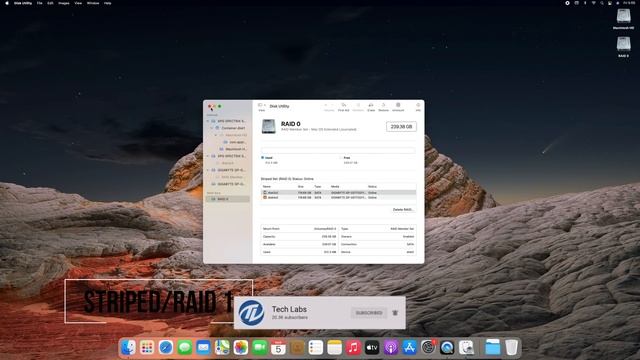Open Messages from the Dock
The image size is (640, 360).
pos(184,348)
